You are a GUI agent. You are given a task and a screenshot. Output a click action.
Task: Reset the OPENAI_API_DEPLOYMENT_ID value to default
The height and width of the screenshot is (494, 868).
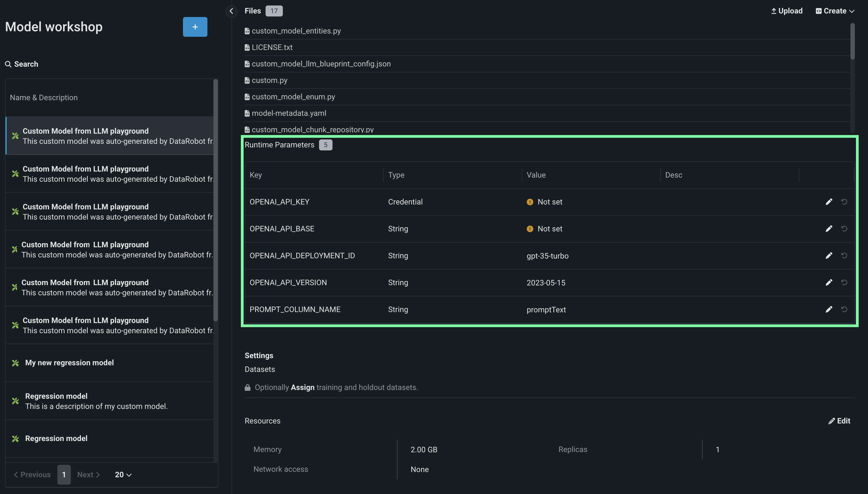click(x=844, y=256)
